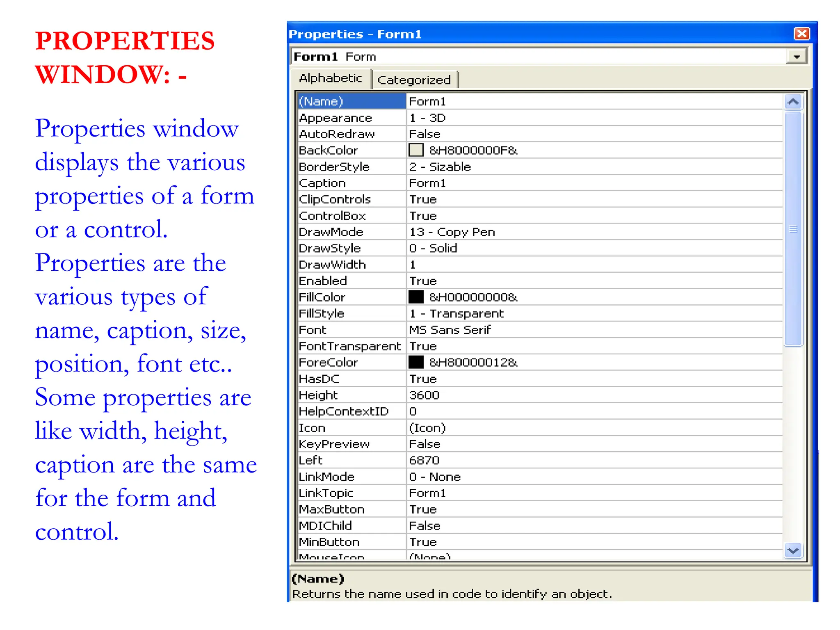Viewport: 840px width, 630px height.
Task: Select the ControlBox property
Action: 352,215
